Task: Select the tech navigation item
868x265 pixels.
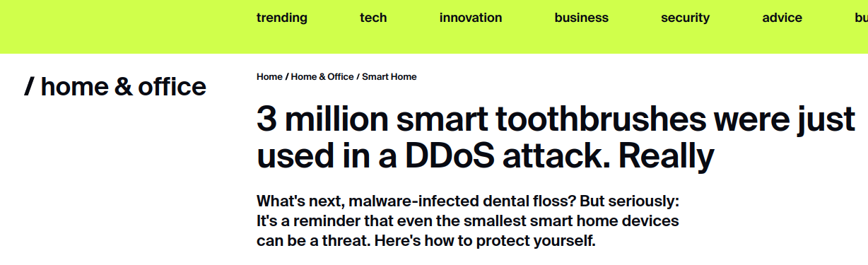Action: (x=373, y=18)
